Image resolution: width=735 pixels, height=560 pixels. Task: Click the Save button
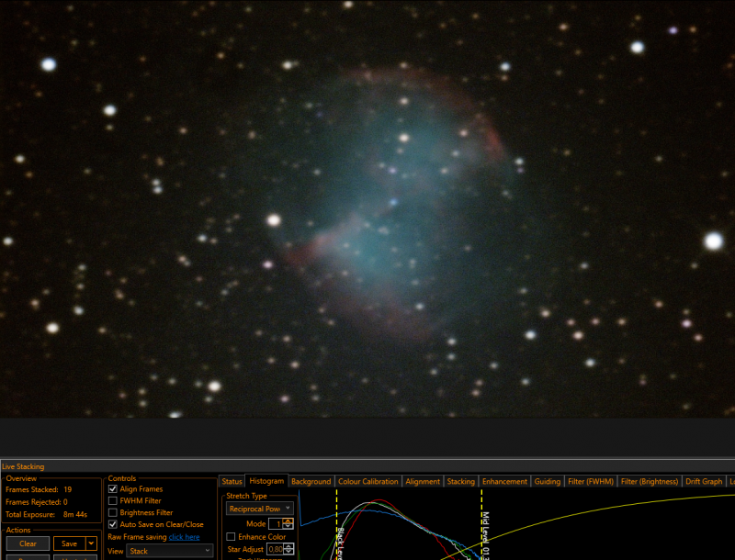click(x=70, y=543)
